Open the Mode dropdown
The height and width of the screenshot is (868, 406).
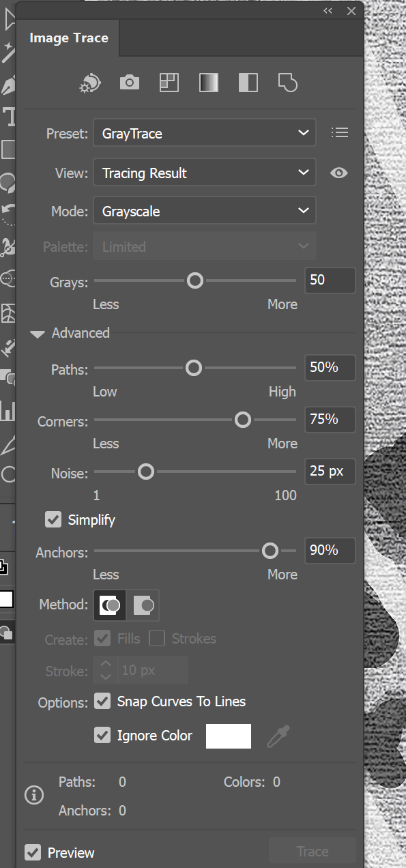(x=204, y=211)
